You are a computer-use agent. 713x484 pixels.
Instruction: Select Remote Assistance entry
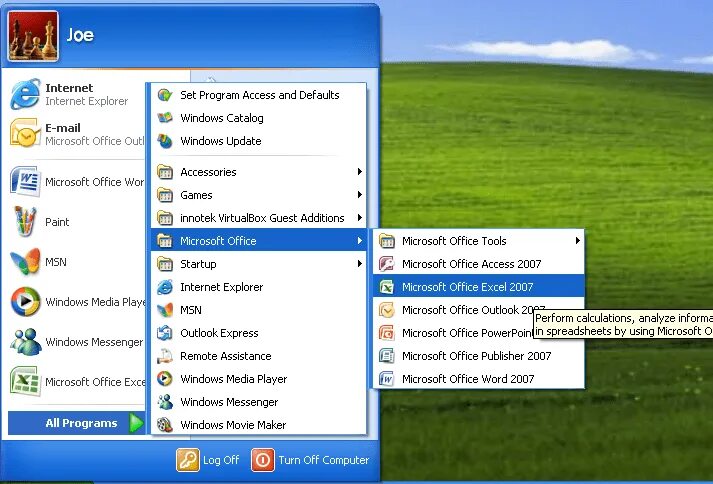258,356
